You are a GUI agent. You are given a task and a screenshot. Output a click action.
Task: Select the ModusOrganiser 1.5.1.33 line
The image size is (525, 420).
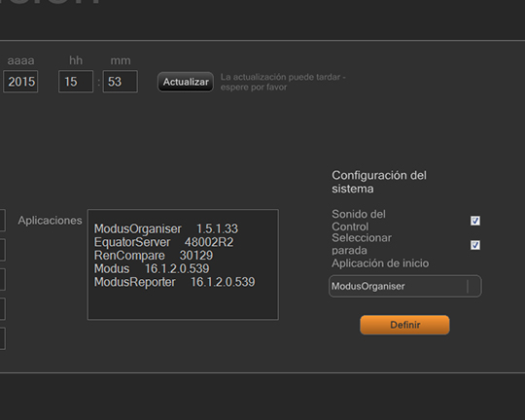pos(166,228)
